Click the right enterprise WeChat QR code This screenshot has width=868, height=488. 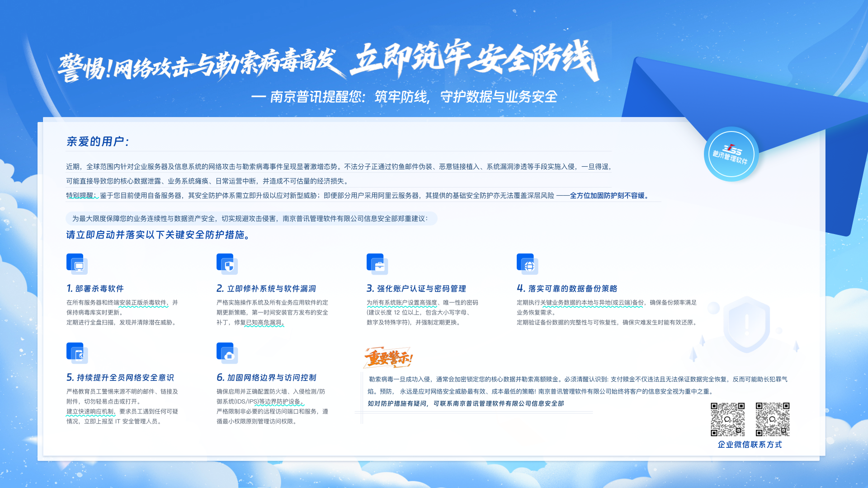(773, 419)
